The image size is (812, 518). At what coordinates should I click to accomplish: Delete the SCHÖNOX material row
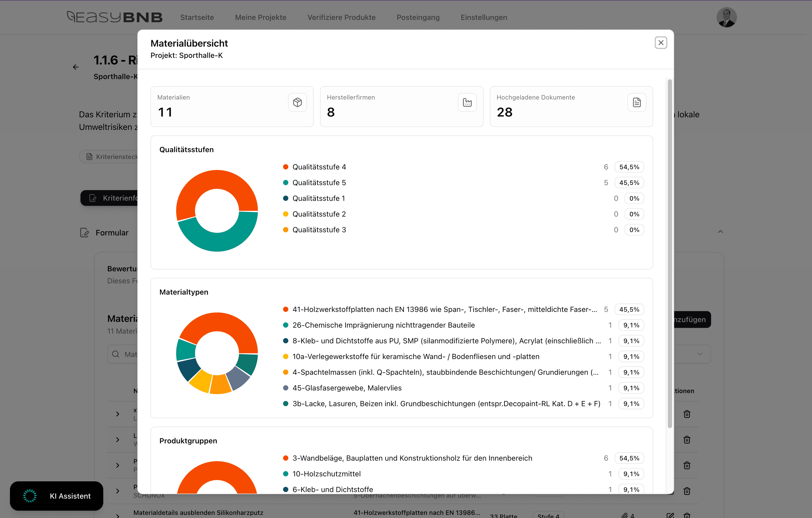pyautogui.click(x=686, y=491)
